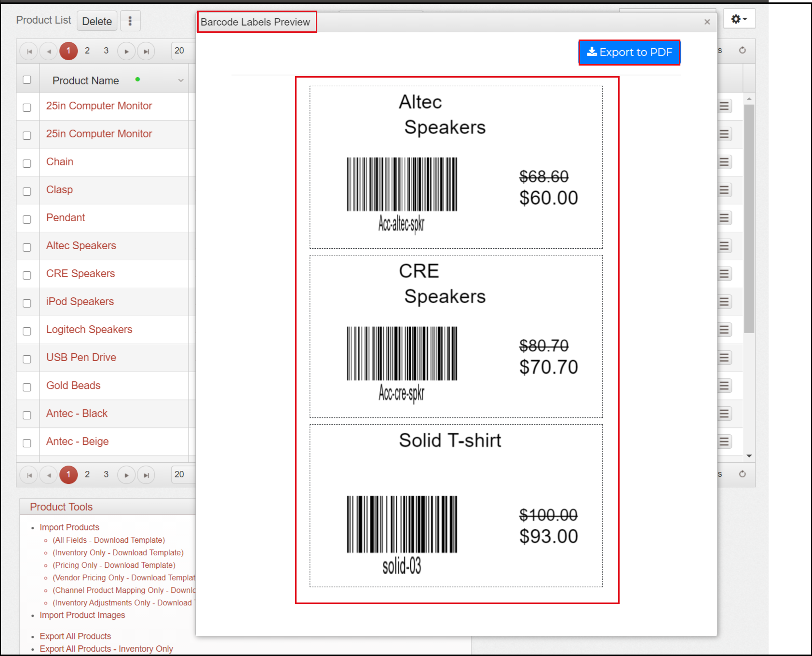Open row menu icon for iPod Speakers
This screenshot has width=812, height=656.
(724, 302)
